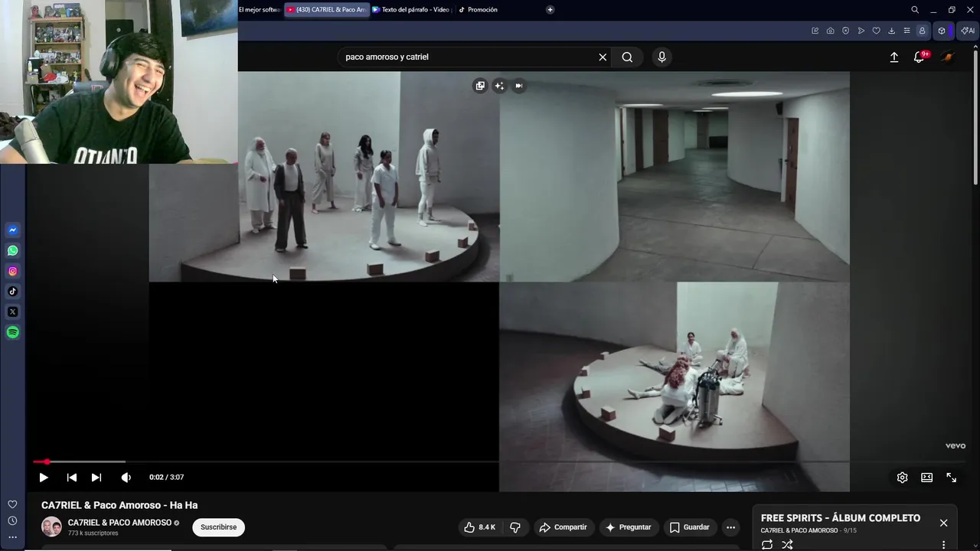Open TikTok in the browser sidebar
This screenshot has width=980, height=551.
pos(13,291)
